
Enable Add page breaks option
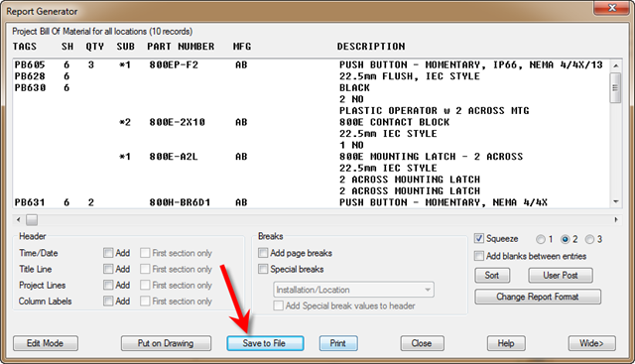click(263, 253)
